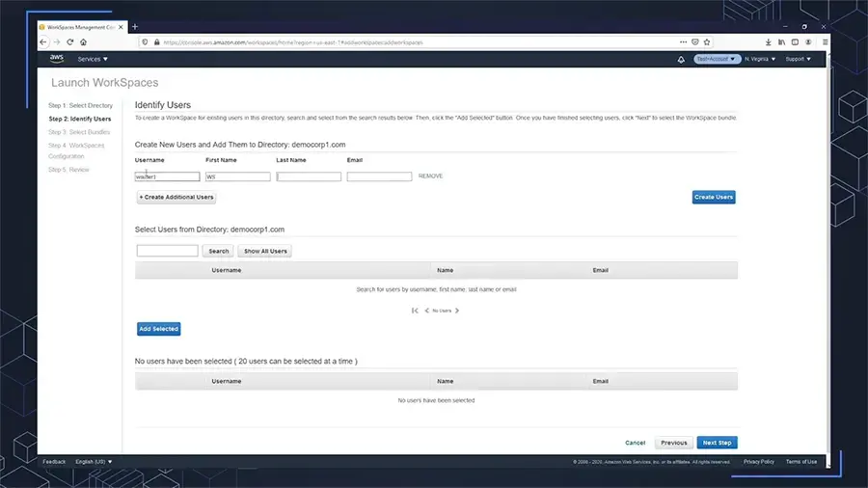Toggle the sidebar view icon
Image resolution: width=868 pixels, height=488 pixels.
(x=795, y=42)
